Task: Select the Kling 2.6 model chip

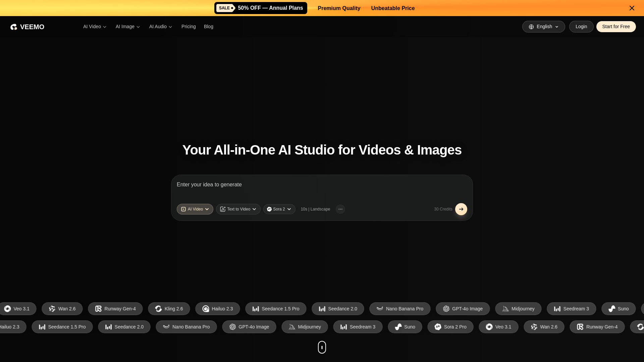Action: (x=169, y=309)
